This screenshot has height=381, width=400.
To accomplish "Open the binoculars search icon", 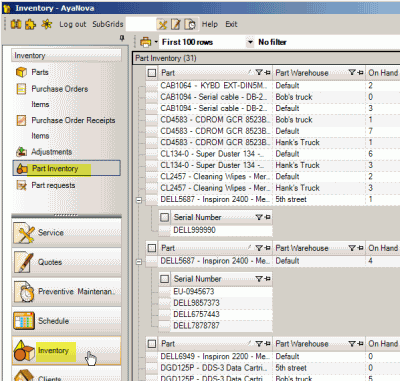I will [x=16, y=24].
